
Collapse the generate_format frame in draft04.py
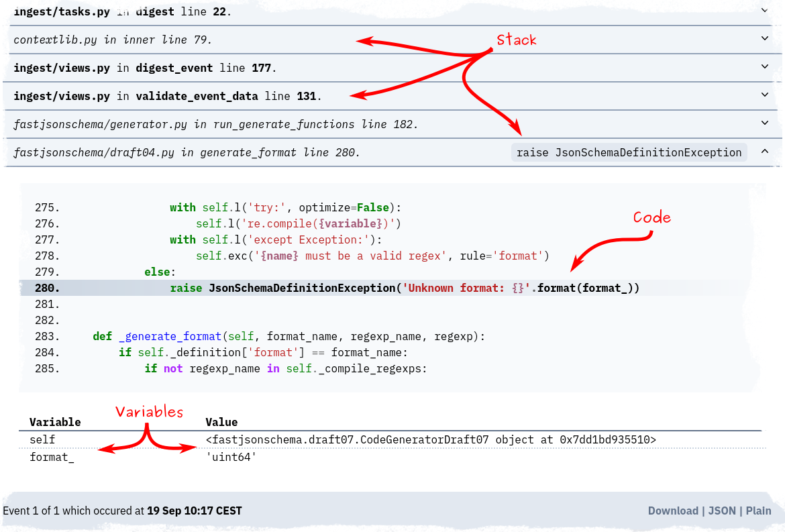pos(764,152)
